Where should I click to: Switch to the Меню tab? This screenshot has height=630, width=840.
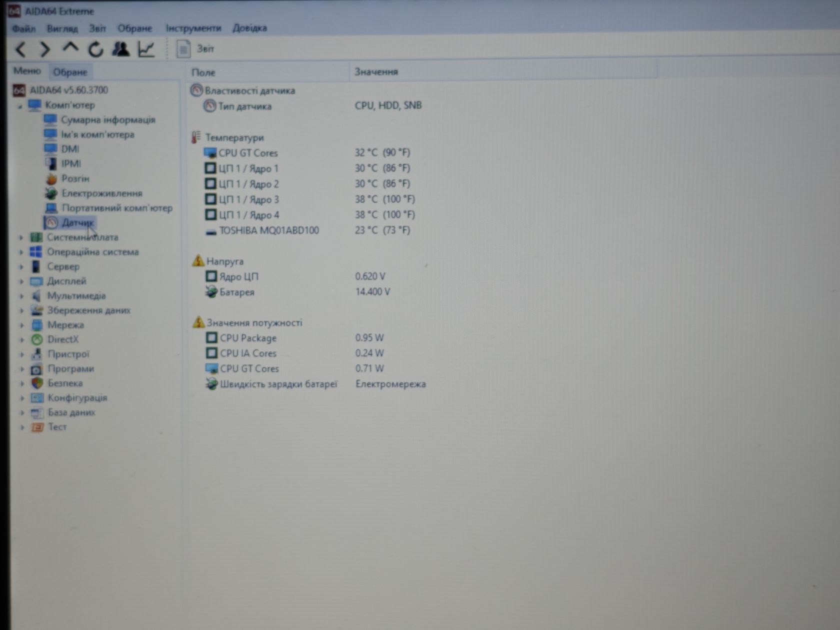point(27,71)
